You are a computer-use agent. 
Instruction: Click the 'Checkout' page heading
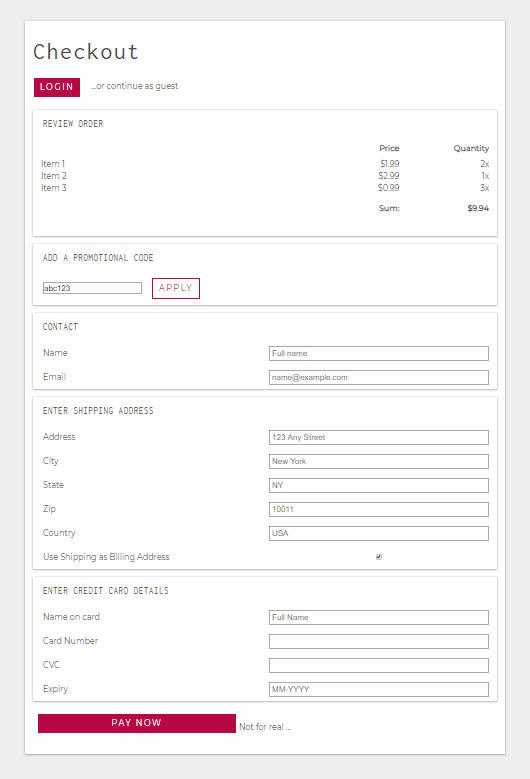click(x=85, y=52)
